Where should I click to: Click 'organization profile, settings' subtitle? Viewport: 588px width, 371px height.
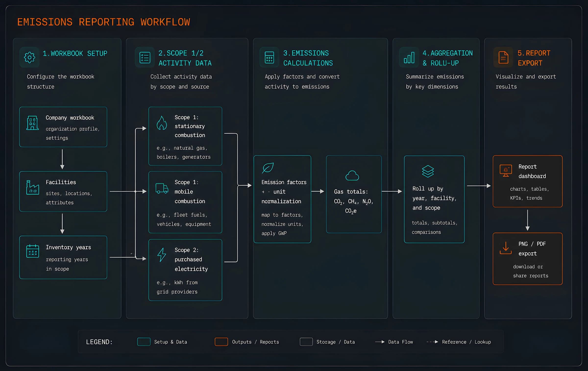pyautogui.click(x=73, y=133)
